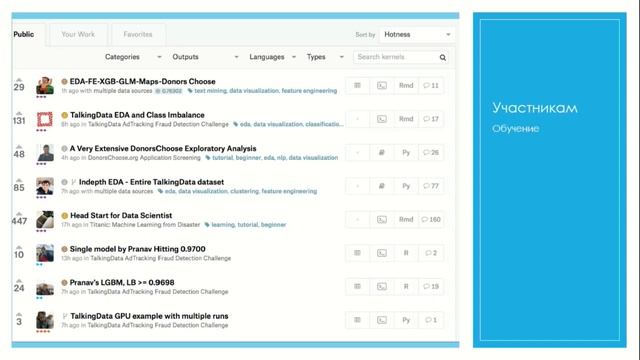Click notebook icon in Indepth EDA row
Screen dimensions: 640x360
tap(382, 186)
